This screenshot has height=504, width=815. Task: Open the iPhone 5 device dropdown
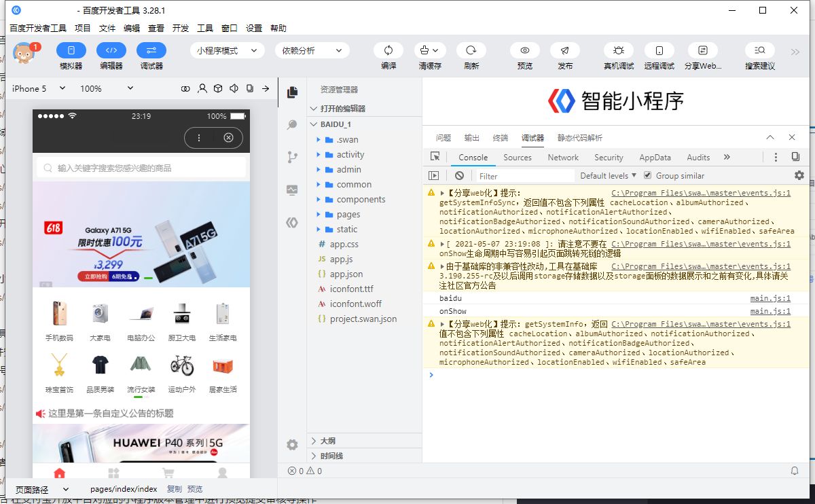pos(39,89)
